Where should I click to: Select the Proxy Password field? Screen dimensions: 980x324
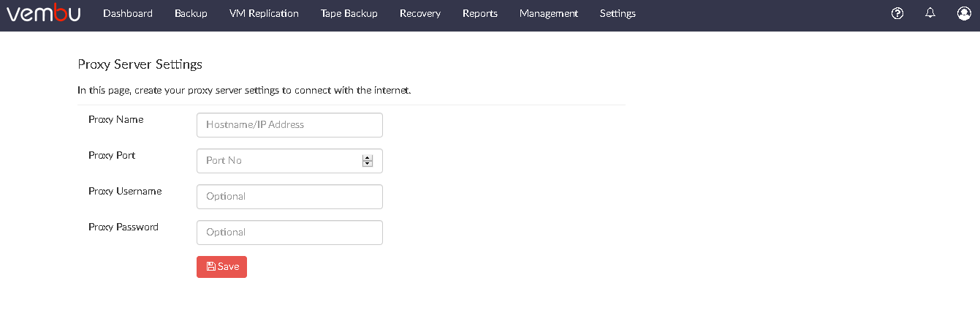(x=289, y=233)
